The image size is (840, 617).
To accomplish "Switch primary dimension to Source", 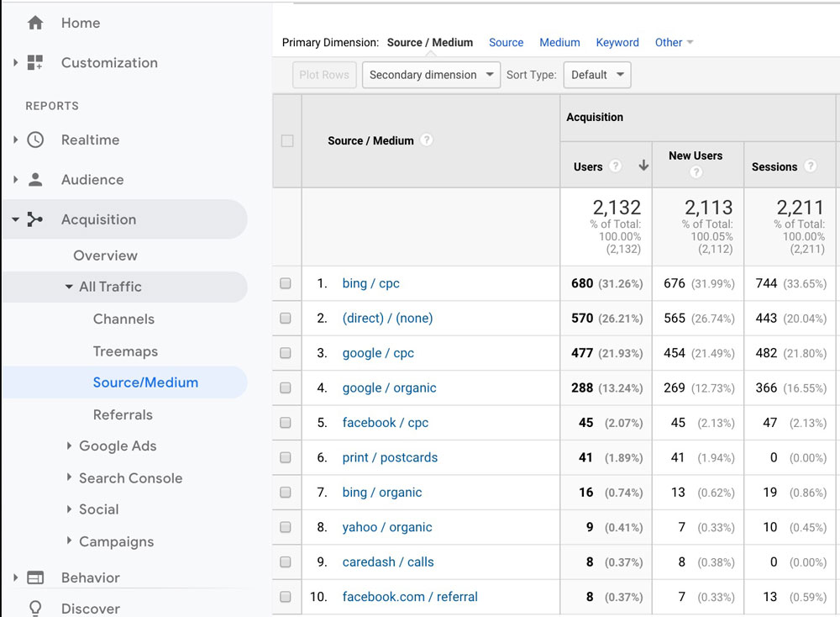I will [x=507, y=42].
